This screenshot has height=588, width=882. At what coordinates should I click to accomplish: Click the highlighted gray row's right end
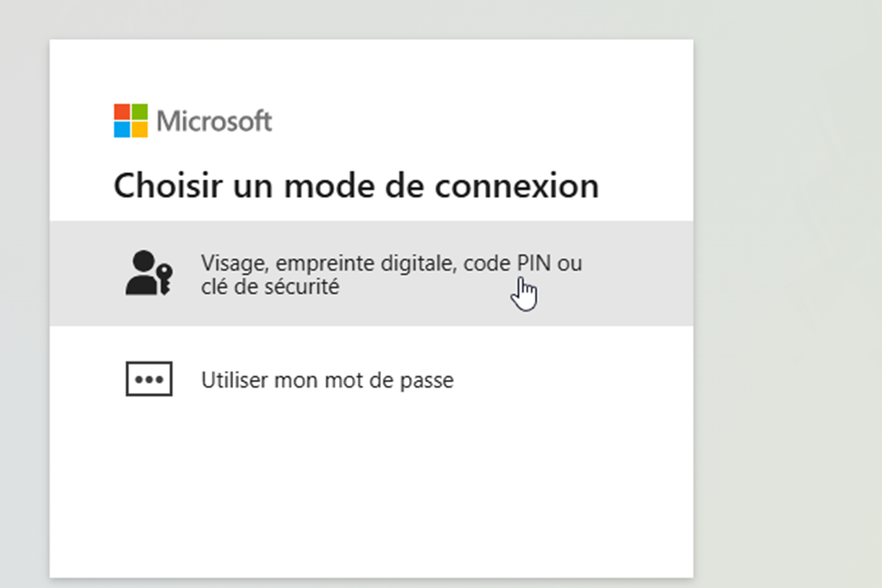pos(665,273)
